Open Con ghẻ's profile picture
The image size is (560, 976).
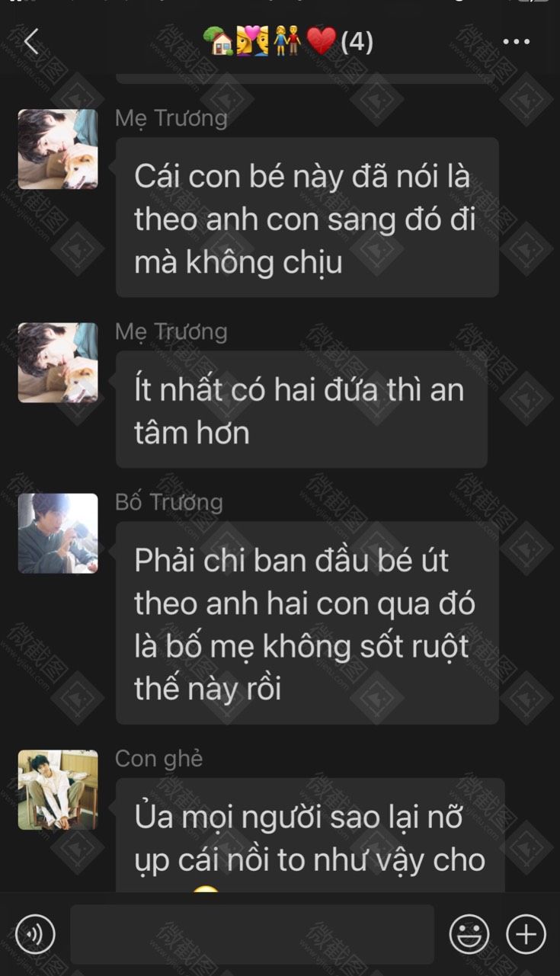coord(58,789)
